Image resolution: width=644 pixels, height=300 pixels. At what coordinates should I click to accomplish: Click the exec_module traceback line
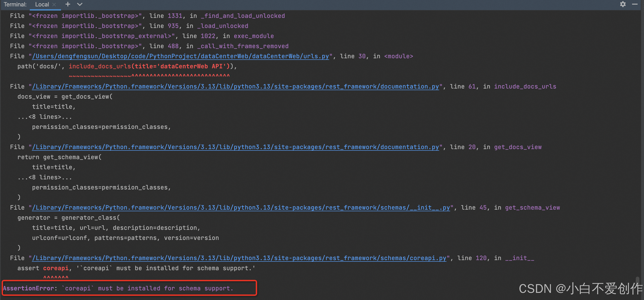[x=142, y=36]
